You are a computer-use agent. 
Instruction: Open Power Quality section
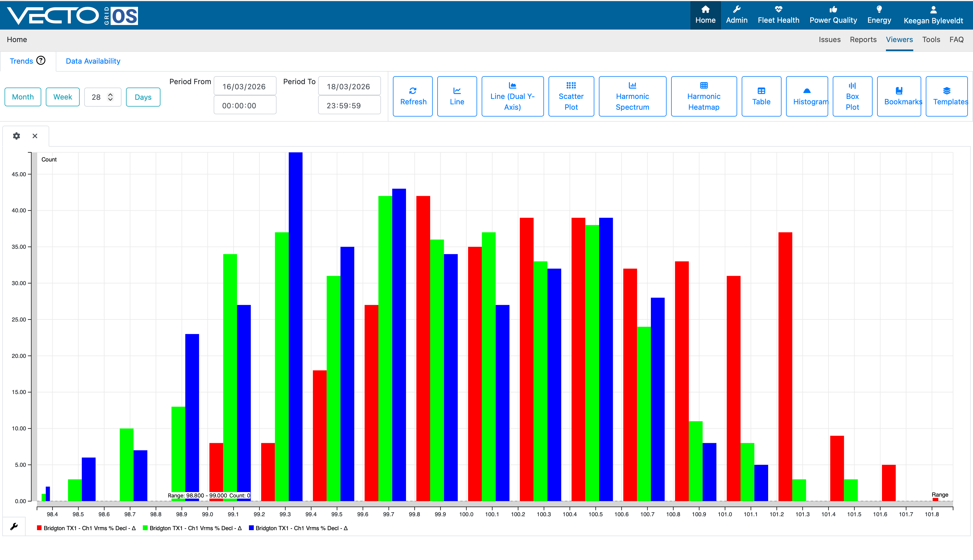pos(833,15)
